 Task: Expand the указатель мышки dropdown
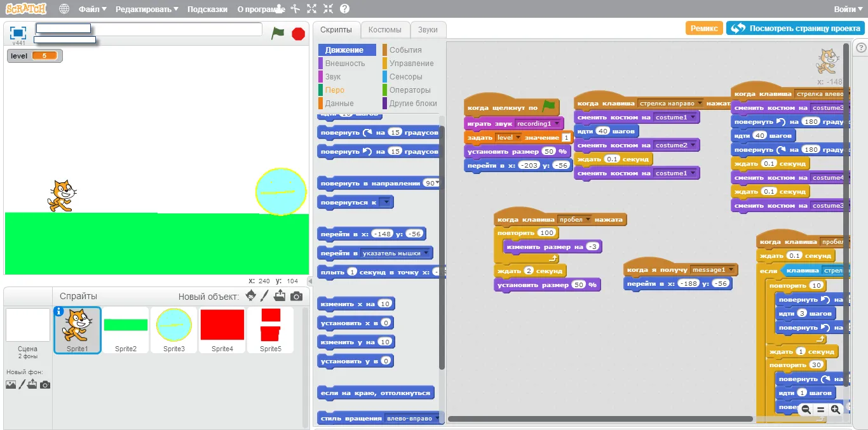[396, 253]
